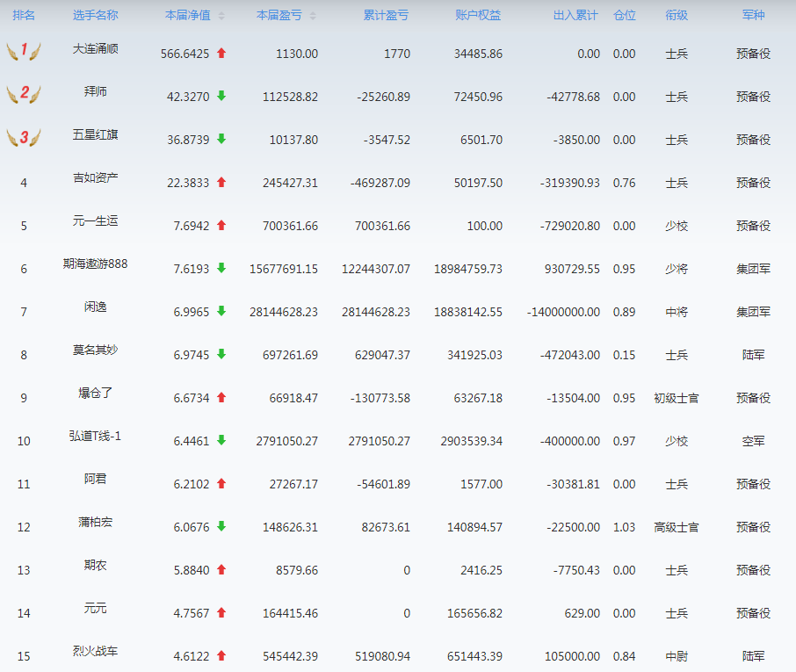The width and height of the screenshot is (796, 672).
Task: Click green down arrow beside 7.6193
Action: click(x=221, y=268)
